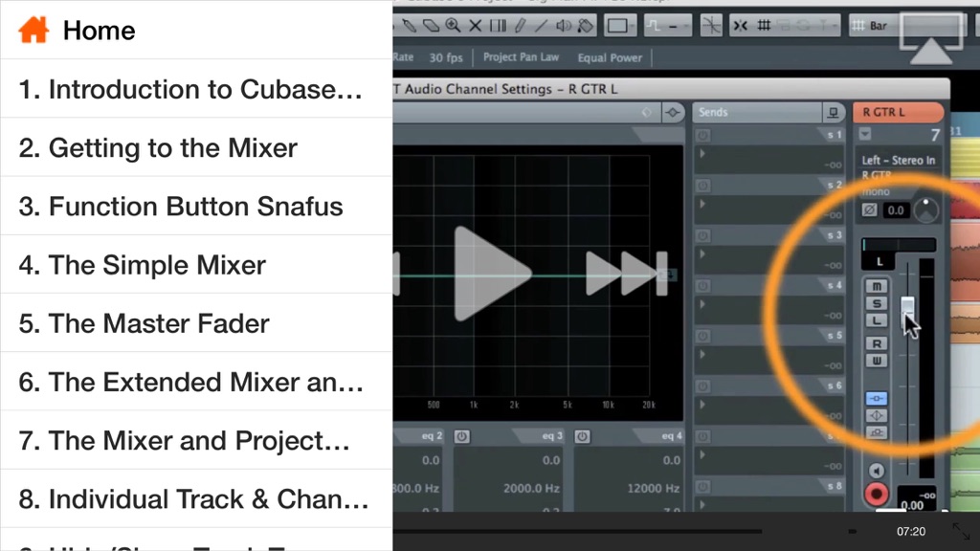Toggle the Mute M button on channel
The image size is (980, 551).
[877, 286]
